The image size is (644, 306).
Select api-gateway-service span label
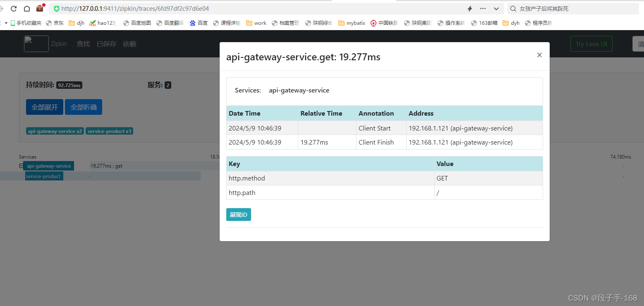click(x=49, y=166)
